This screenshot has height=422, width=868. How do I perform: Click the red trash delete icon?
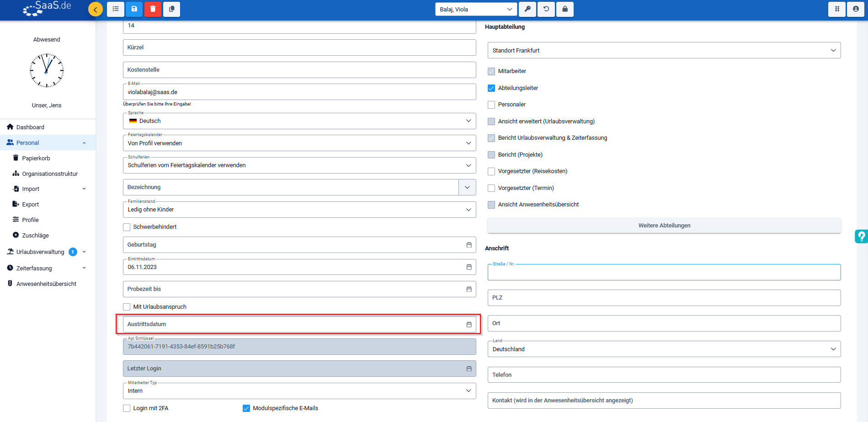pyautogui.click(x=153, y=9)
